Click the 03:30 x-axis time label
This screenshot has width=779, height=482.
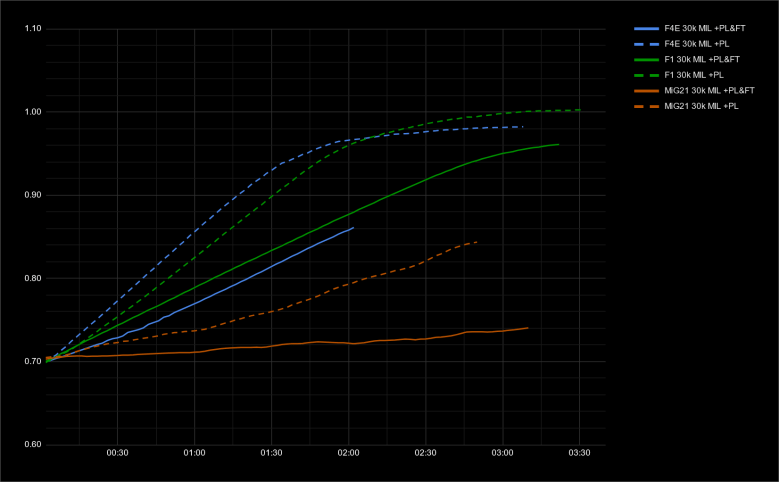click(580, 453)
